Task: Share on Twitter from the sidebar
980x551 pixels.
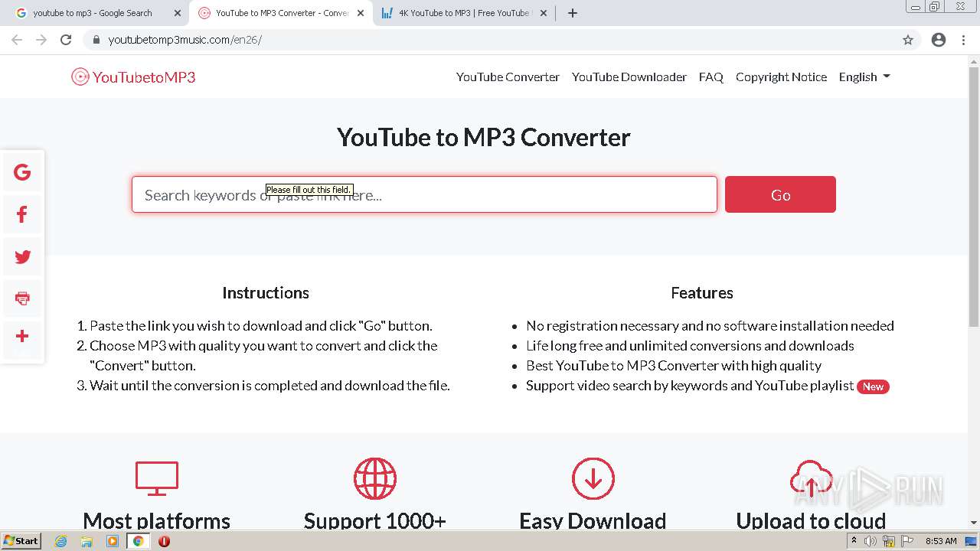Action: pyautogui.click(x=22, y=257)
